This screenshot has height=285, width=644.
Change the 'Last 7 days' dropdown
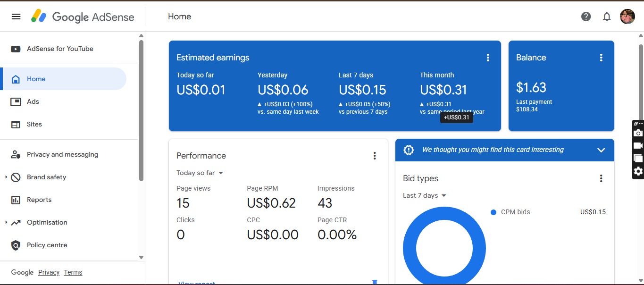425,195
